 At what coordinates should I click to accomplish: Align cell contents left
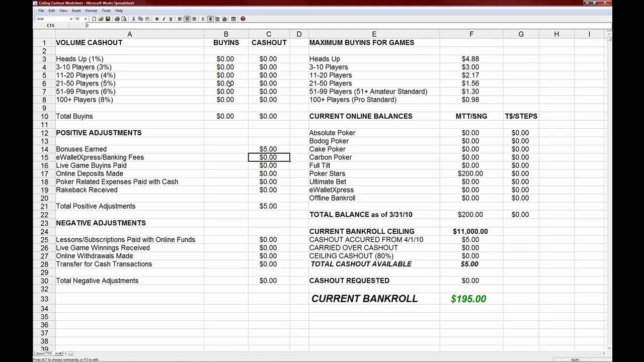180,19
